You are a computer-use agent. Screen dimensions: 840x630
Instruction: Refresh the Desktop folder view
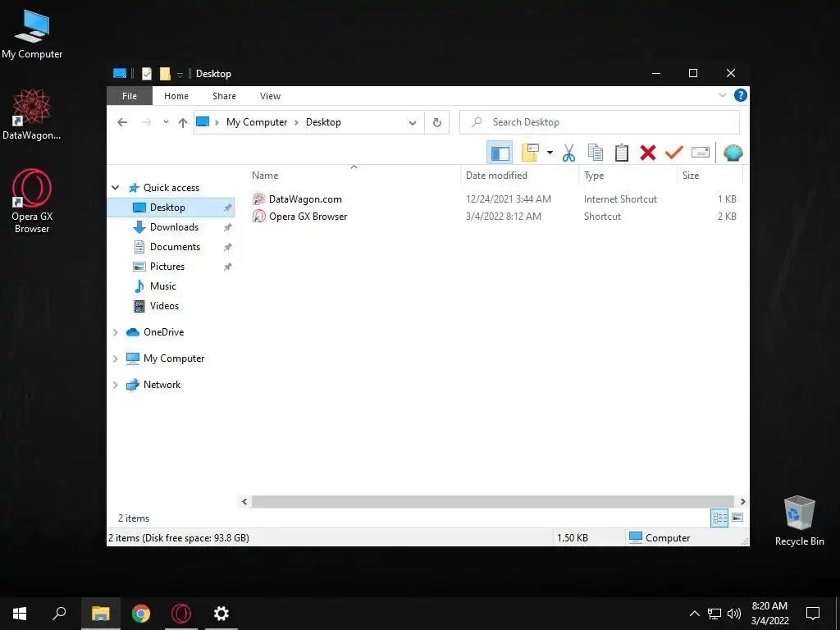(437, 123)
